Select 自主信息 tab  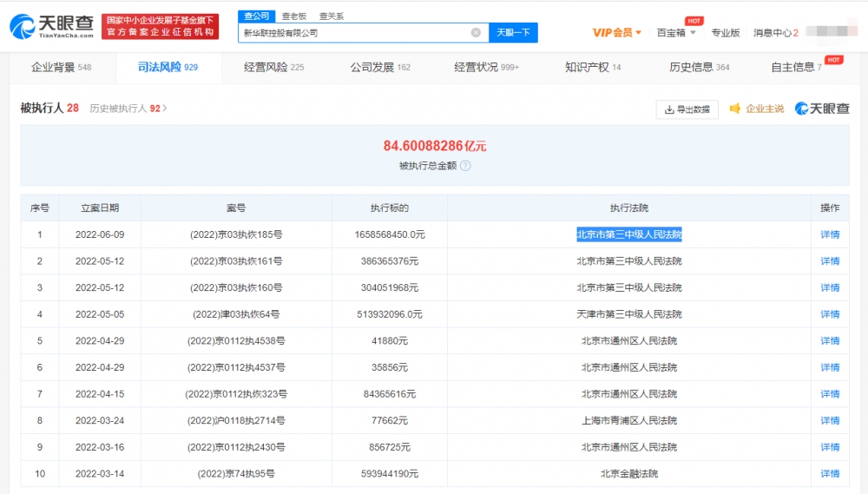coord(797,67)
